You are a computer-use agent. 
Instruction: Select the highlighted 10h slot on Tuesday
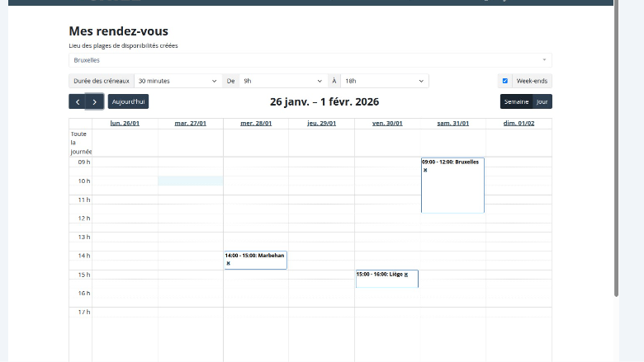[190, 181]
